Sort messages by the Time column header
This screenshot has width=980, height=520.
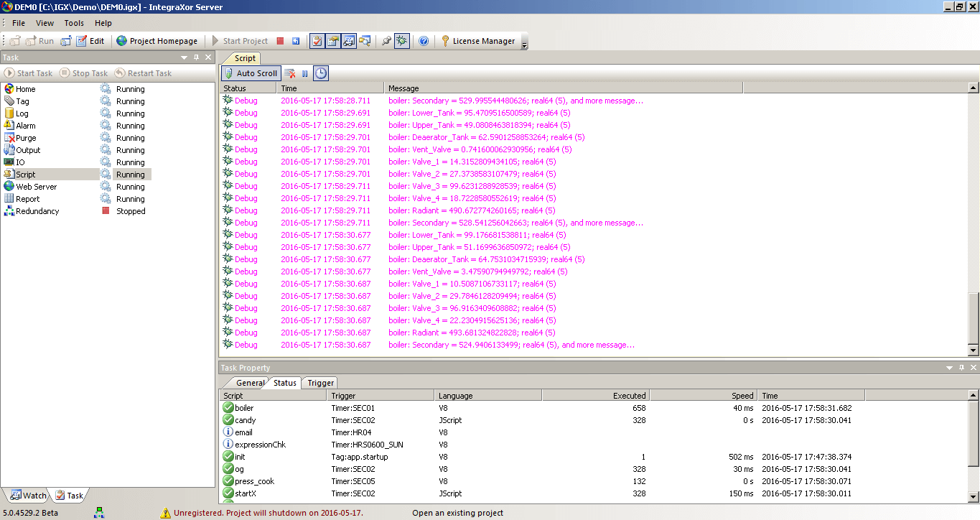point(330,88)
